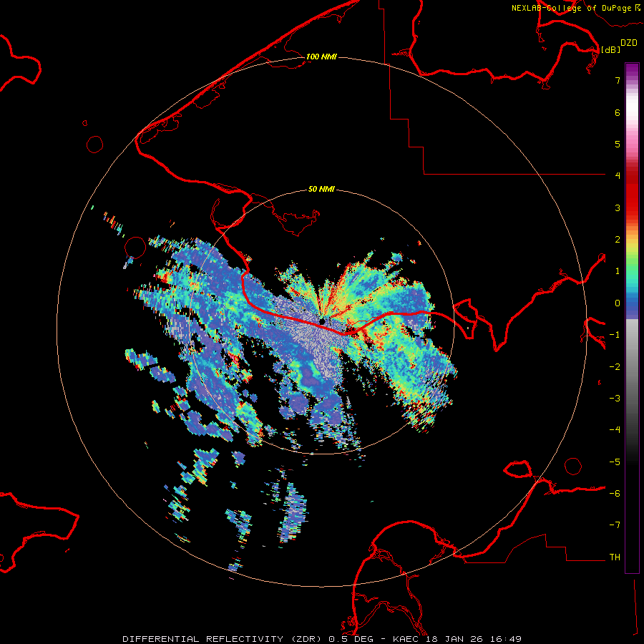Click the 18 JAN 26 date in caption

point(454,639)
